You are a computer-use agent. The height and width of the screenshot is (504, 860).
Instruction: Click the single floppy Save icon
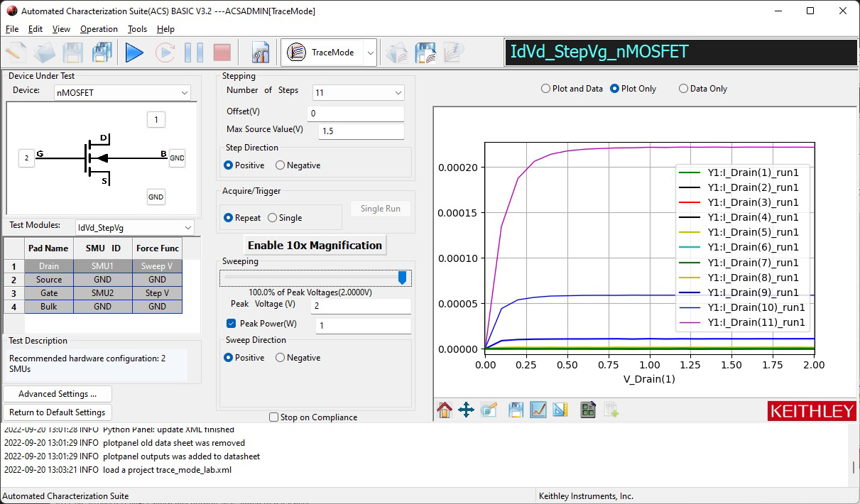click(x=74, y=53)
